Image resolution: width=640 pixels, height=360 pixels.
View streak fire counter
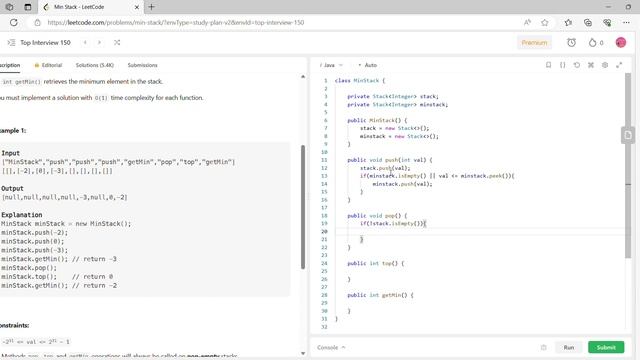coord(596,42)
